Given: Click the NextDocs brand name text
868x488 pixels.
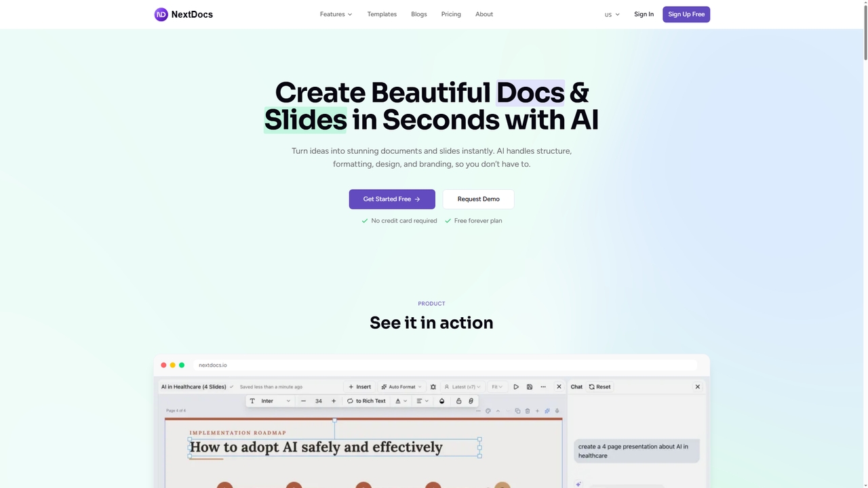Looking at the screenshot, I should tap(193, 14).
